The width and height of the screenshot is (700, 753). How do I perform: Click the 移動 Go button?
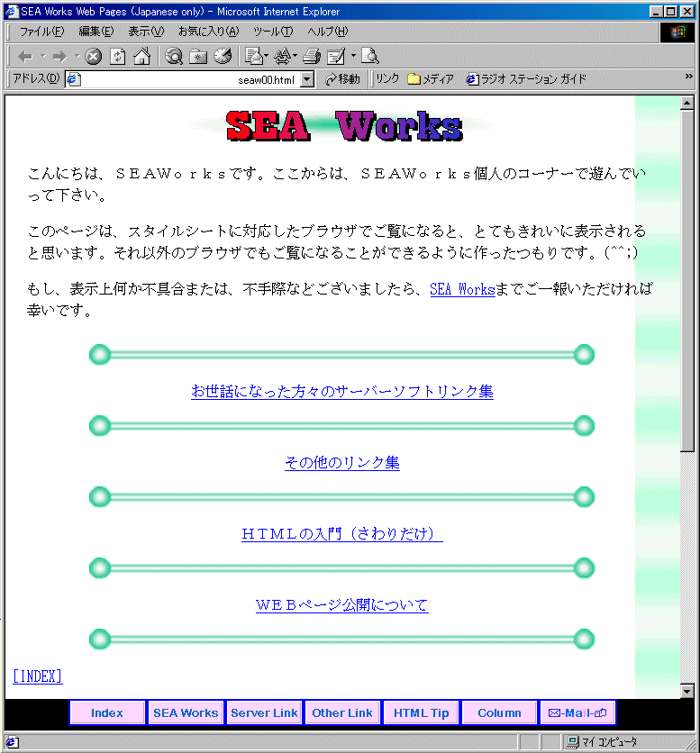(342, 79)
